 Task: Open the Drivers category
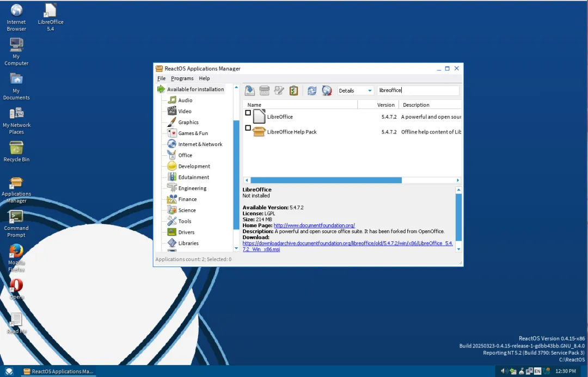point(181,232)
